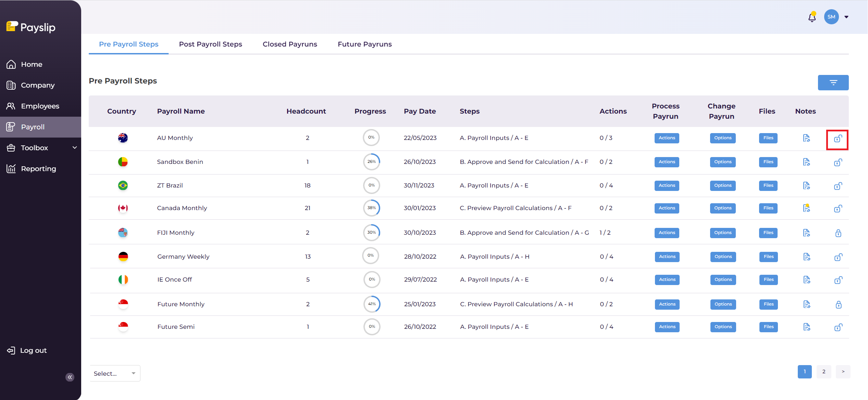Open the filter panel for Pre Payroll Steps
This screenshot has width=868, height=400.
(x=833, y=82)
